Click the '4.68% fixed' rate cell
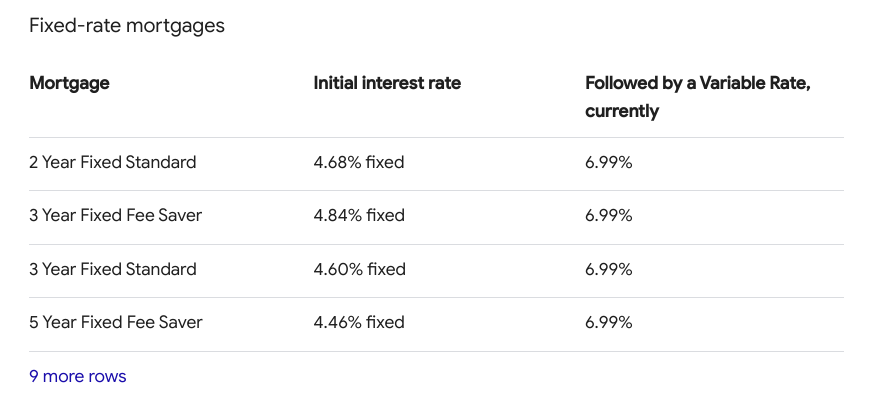The image size is (887, 409). pyautogui.click(x=359, y=162)
